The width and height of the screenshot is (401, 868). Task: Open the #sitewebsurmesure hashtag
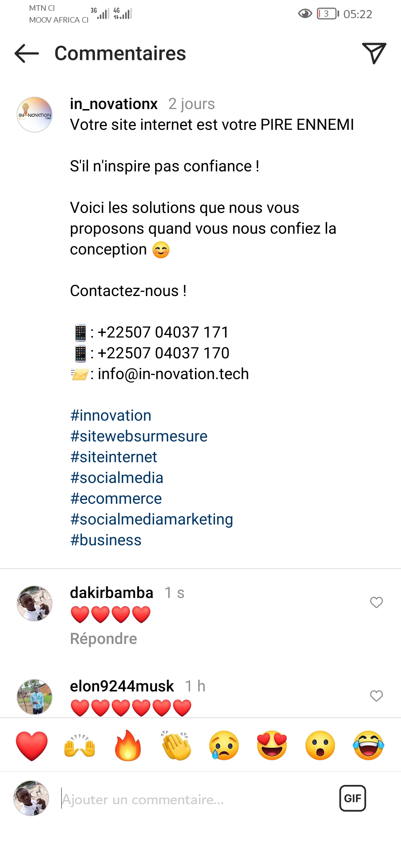139,436
